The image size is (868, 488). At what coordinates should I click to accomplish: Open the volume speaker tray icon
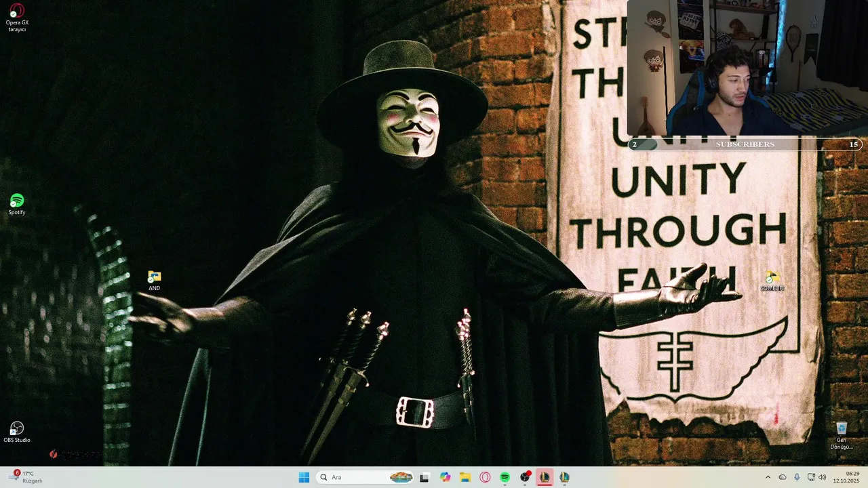823,477
